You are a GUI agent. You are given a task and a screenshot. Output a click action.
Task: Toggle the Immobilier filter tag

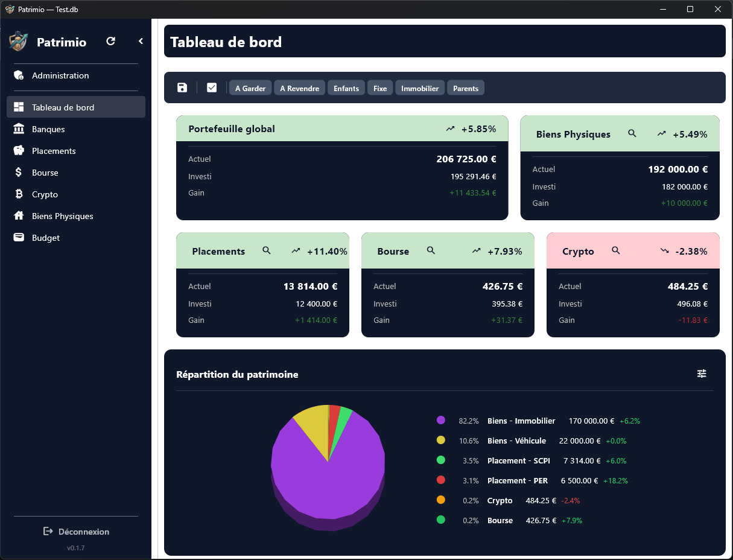(420, 88)
